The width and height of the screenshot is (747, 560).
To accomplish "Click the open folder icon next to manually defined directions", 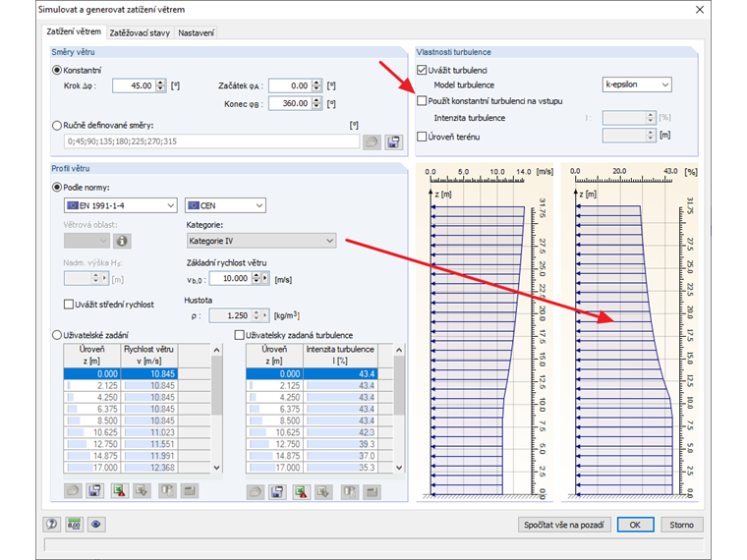I will (372, 141).
